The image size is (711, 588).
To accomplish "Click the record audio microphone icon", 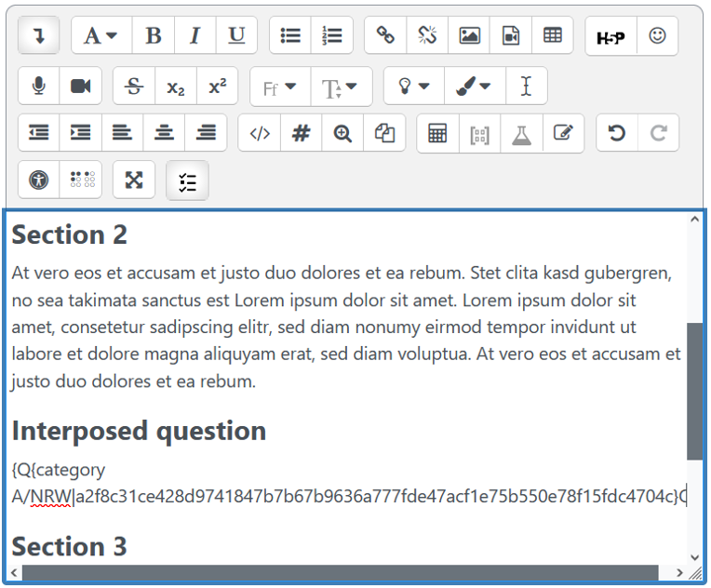I will pos(39,87).
